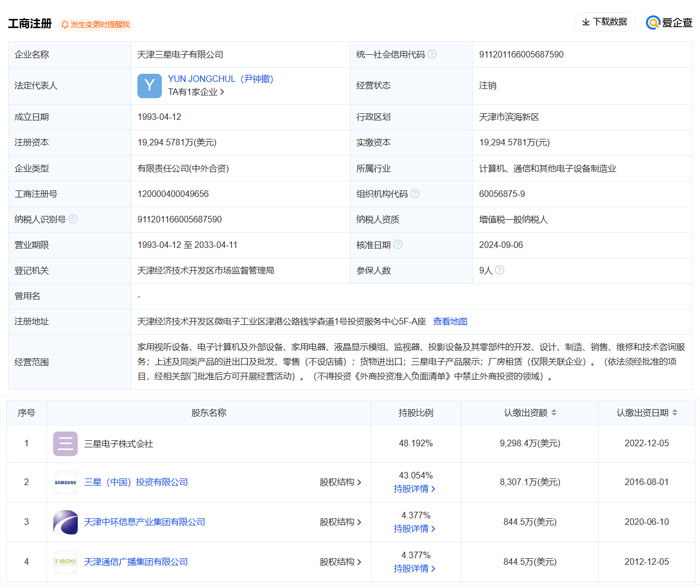Select business term 1993-04-12 至 2033-04-11
This screenshot has height=585, width=700.
pos(187,245)
